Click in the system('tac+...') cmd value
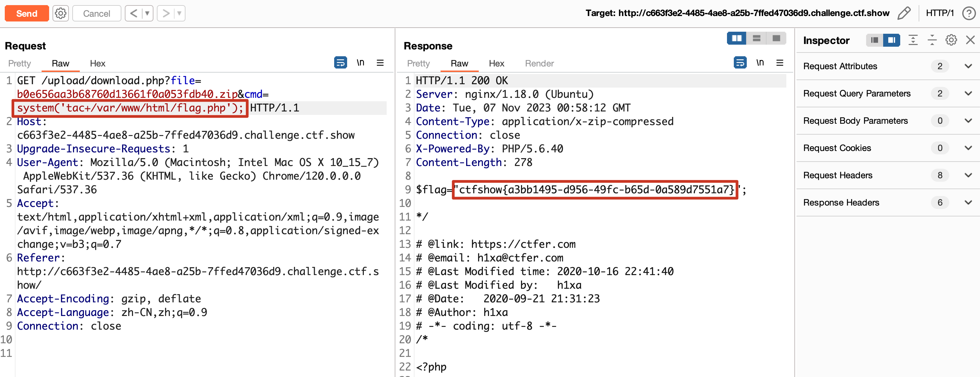 130,108
